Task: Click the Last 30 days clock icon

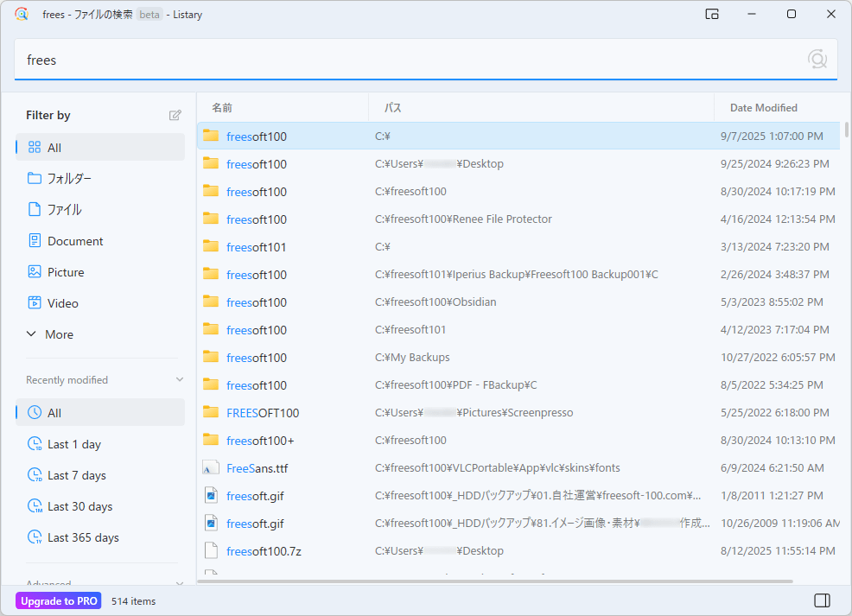Action: point(35,506)
